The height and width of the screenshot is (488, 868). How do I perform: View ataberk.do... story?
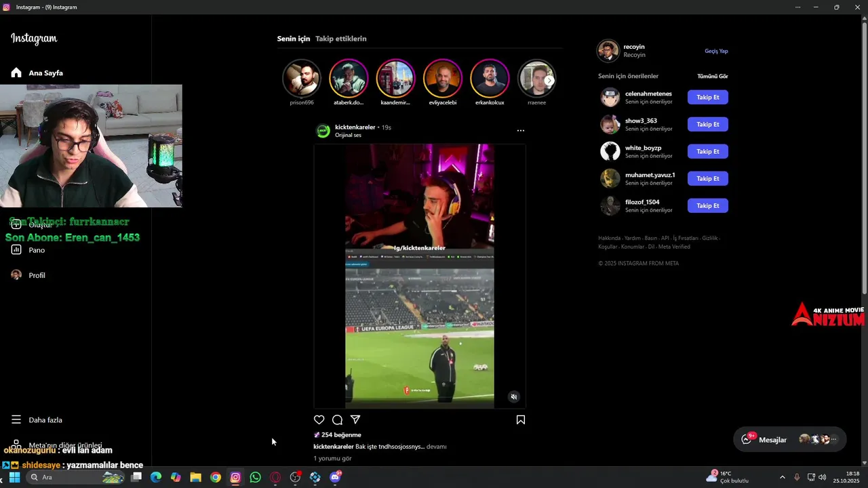click(349, 79)
